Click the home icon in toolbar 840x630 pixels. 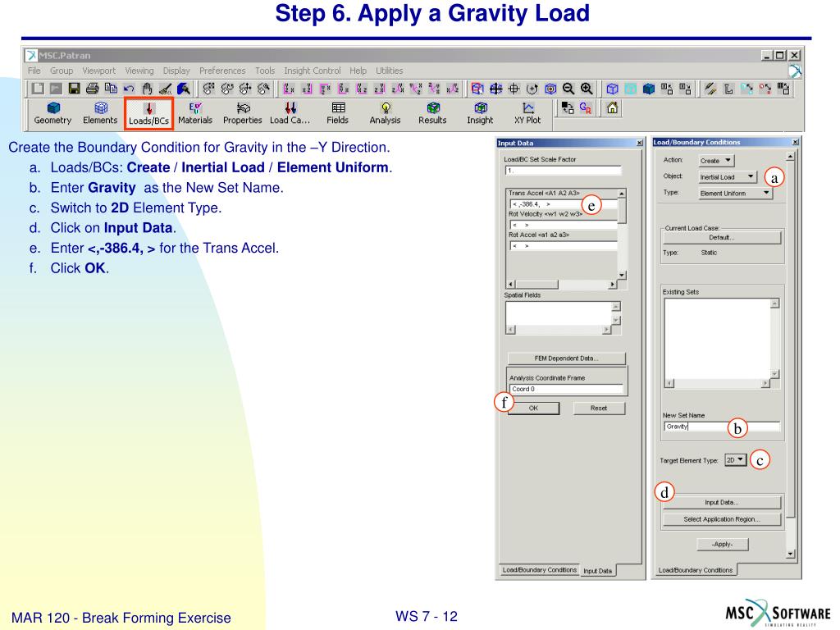[x=612, y=108]
